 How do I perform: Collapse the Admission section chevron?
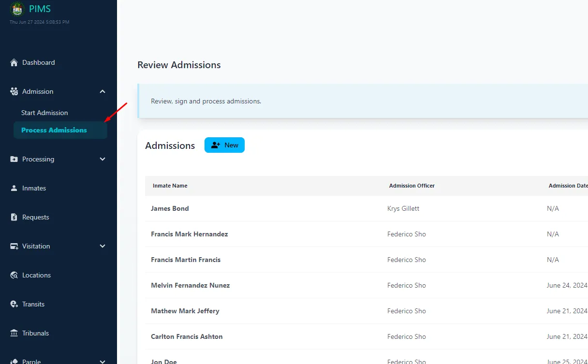[x=102, y=91]
